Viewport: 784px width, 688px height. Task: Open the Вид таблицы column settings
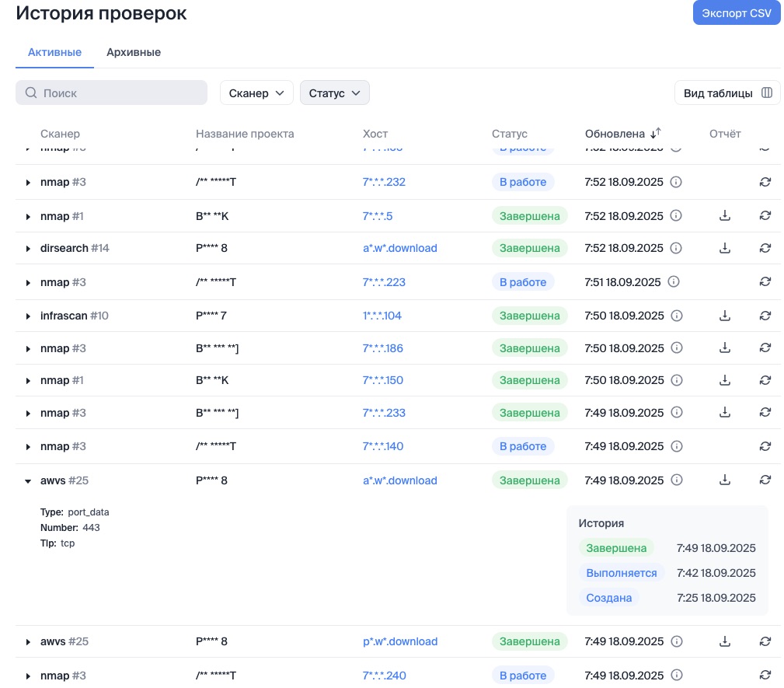(727, 93)
